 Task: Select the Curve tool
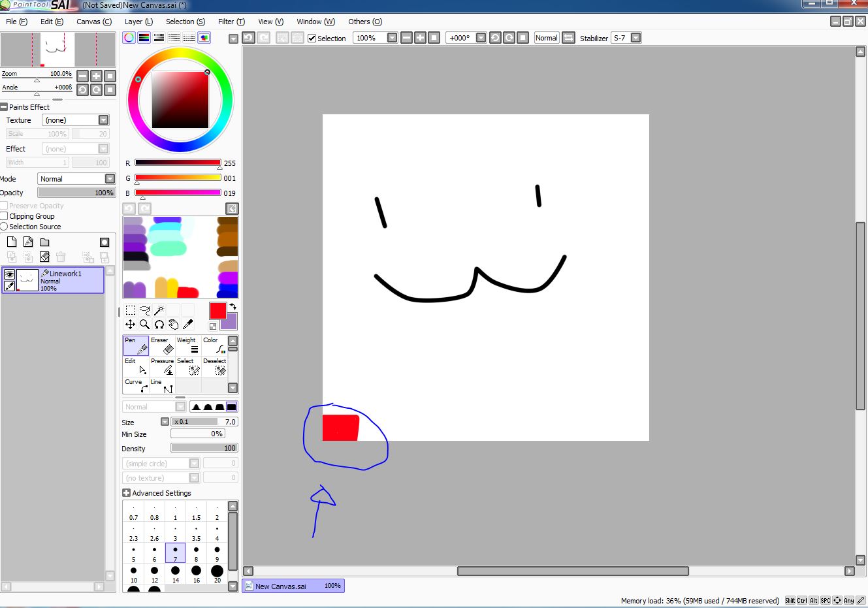tap(136, 386)
